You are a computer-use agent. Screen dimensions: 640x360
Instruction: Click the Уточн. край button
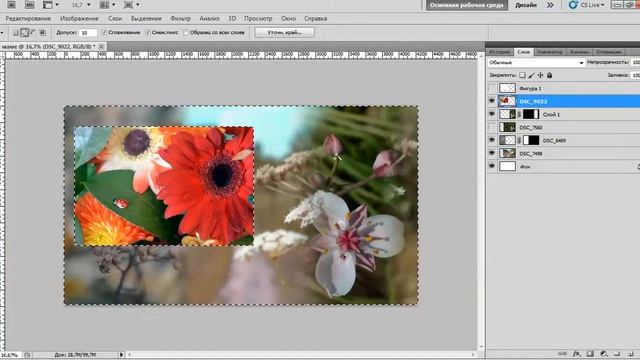pyautogui.click(x=284, y=33)
